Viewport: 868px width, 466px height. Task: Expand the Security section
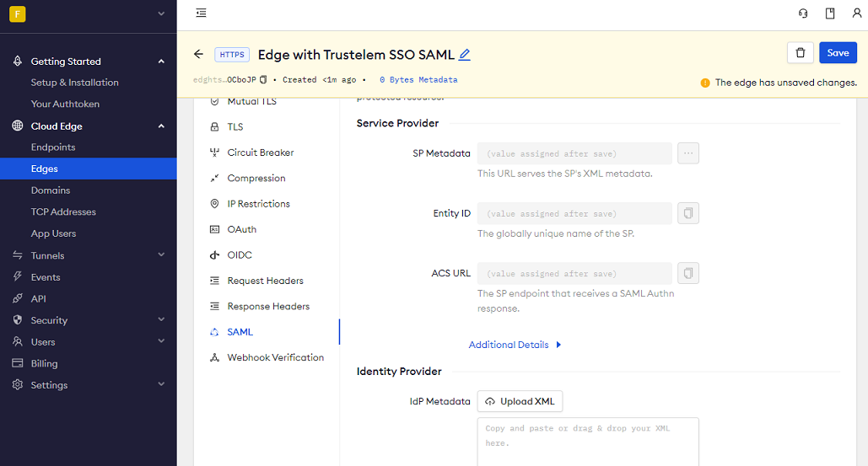pos(161,319)
